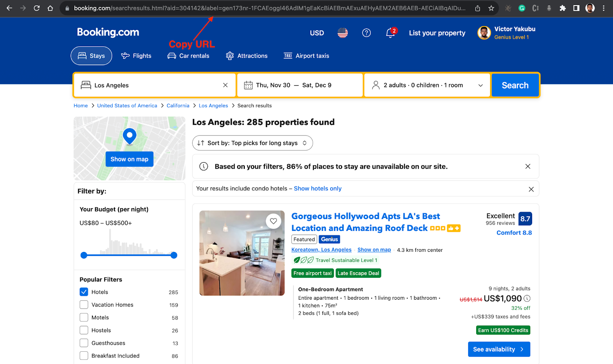Go back with the browser back arrow
The image size is (613, 364).
tap(9, 8)
